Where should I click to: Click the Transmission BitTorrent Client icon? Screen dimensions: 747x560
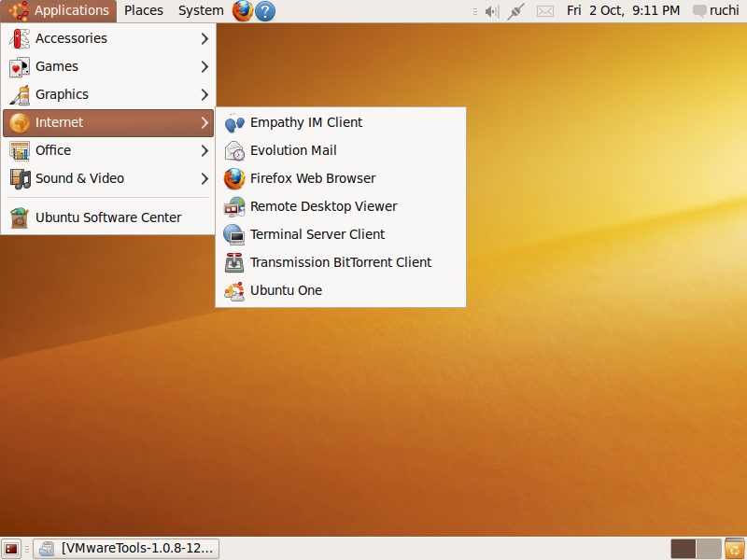pos(234,263)
